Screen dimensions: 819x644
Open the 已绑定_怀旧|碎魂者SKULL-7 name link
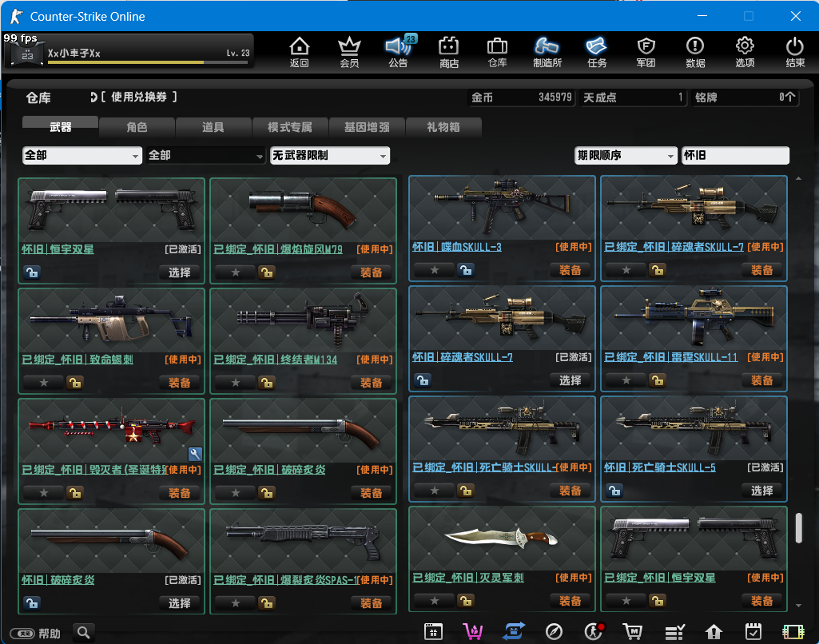click(x=674, y=247)
